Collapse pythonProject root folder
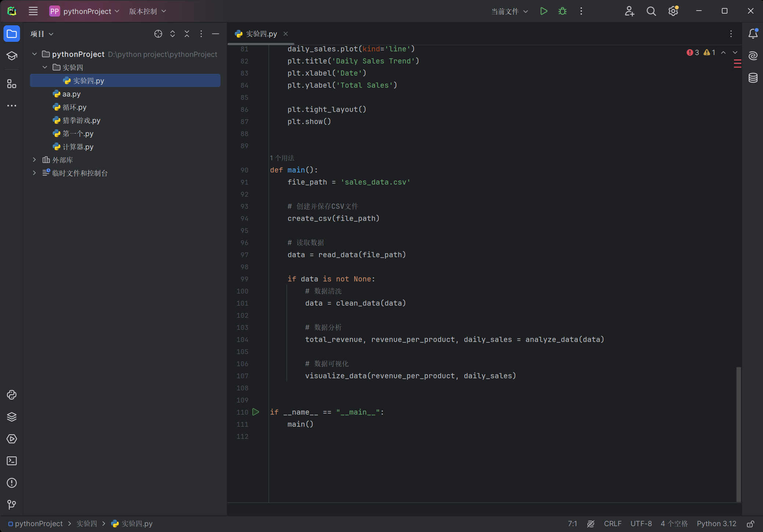763x532 pixels. tap(35, 54)
